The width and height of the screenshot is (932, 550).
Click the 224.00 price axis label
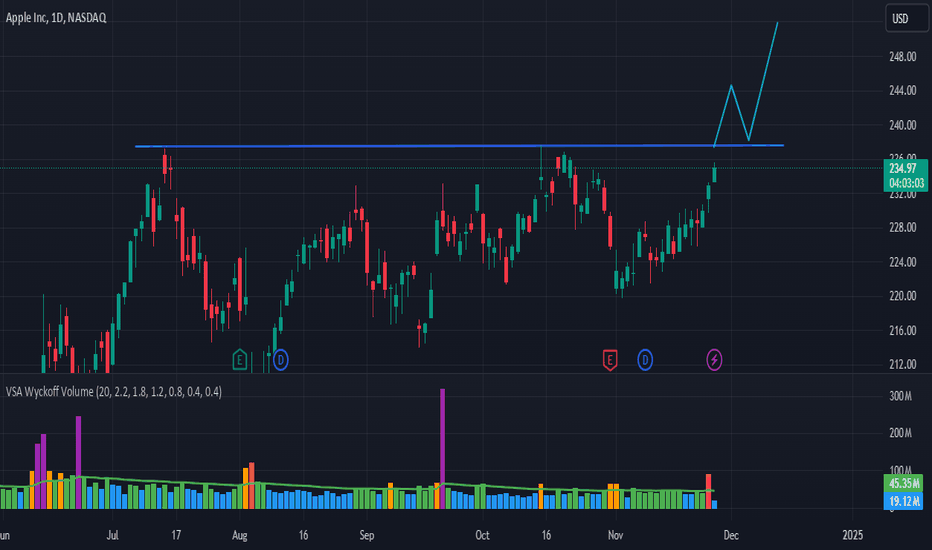(902, 262)
